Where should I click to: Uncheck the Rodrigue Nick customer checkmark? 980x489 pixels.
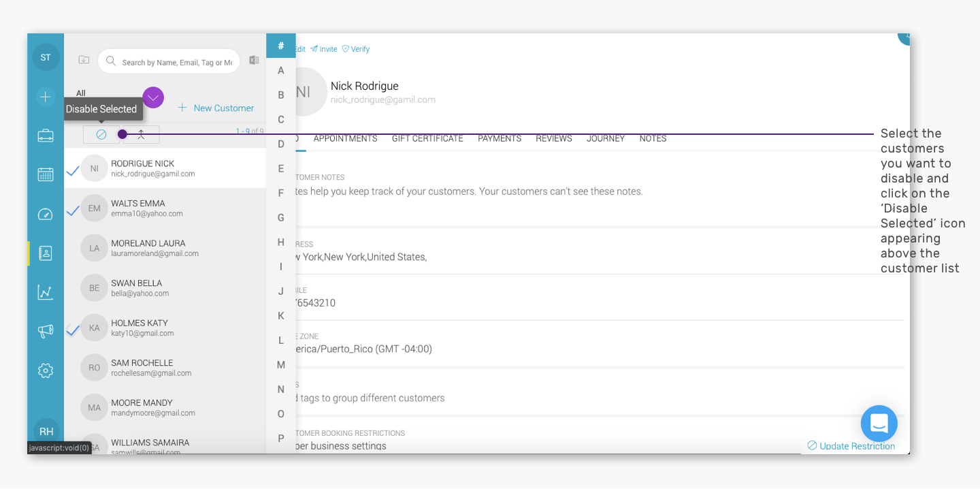pyautogui.click(x=73, y=172)
